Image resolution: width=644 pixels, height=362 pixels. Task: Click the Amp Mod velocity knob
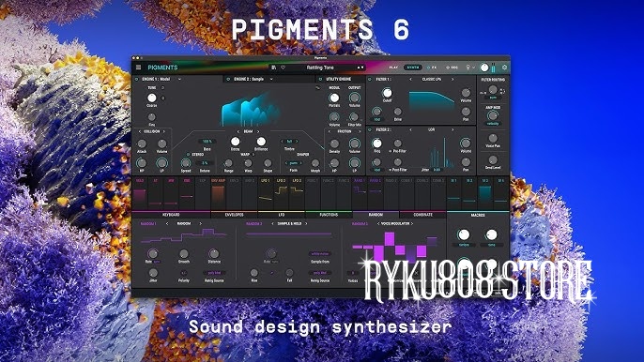click(x=493, y=115)
